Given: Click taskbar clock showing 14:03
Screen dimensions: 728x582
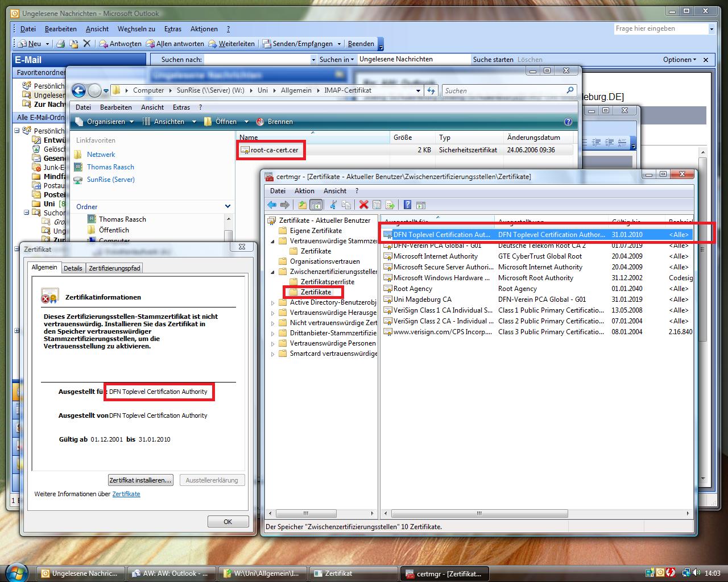Looking at the screenshot, I should [713, 573].
